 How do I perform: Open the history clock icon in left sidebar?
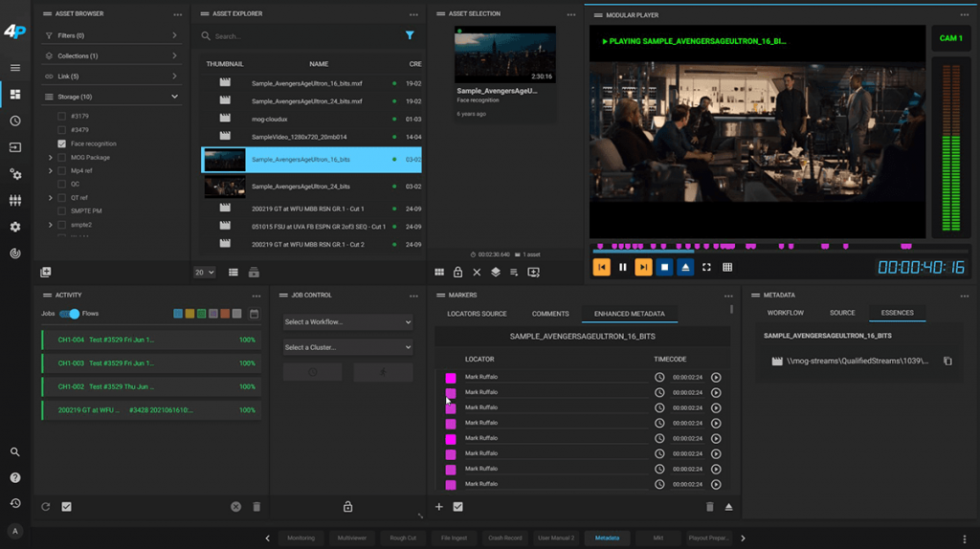[15, 121]
